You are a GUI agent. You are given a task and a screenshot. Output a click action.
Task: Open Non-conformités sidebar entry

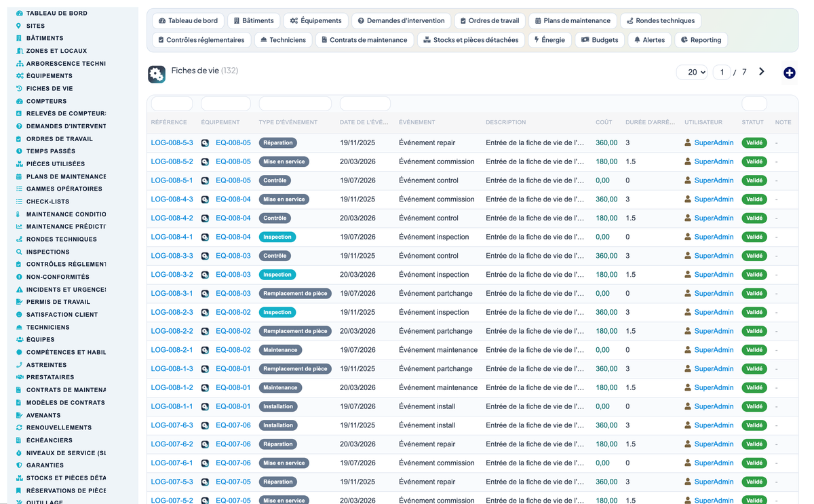[58, 277]
